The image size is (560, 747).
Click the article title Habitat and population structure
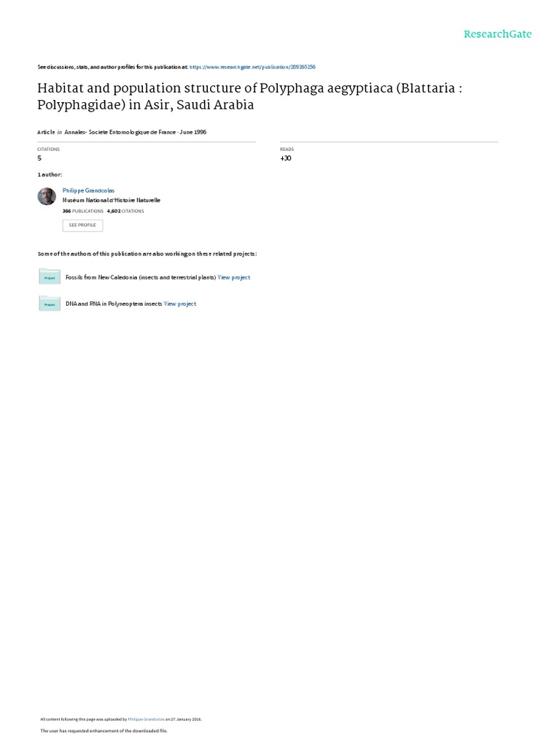(249, 96)
